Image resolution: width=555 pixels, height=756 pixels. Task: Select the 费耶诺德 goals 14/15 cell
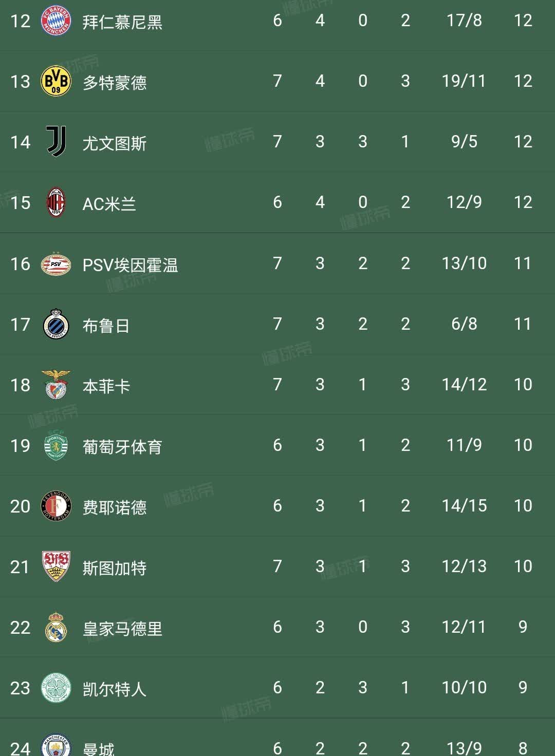[464, 506]
